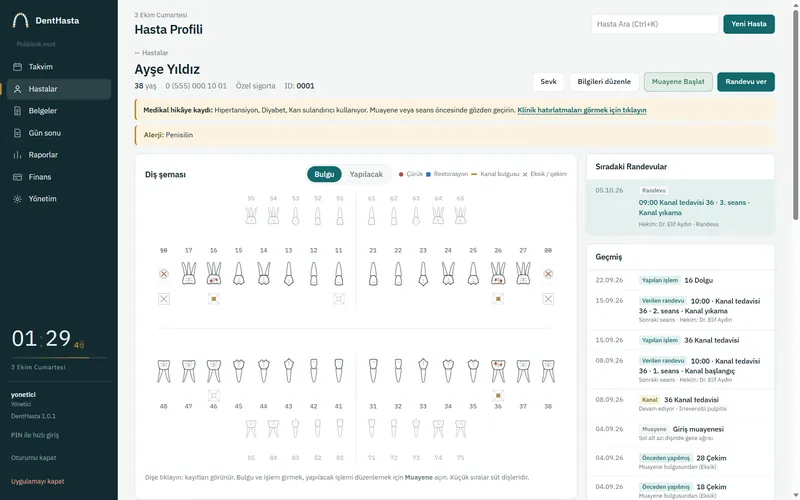Click the page vertical scrollbar
Viewport: 800px width, 500px height.
[795, 115]
